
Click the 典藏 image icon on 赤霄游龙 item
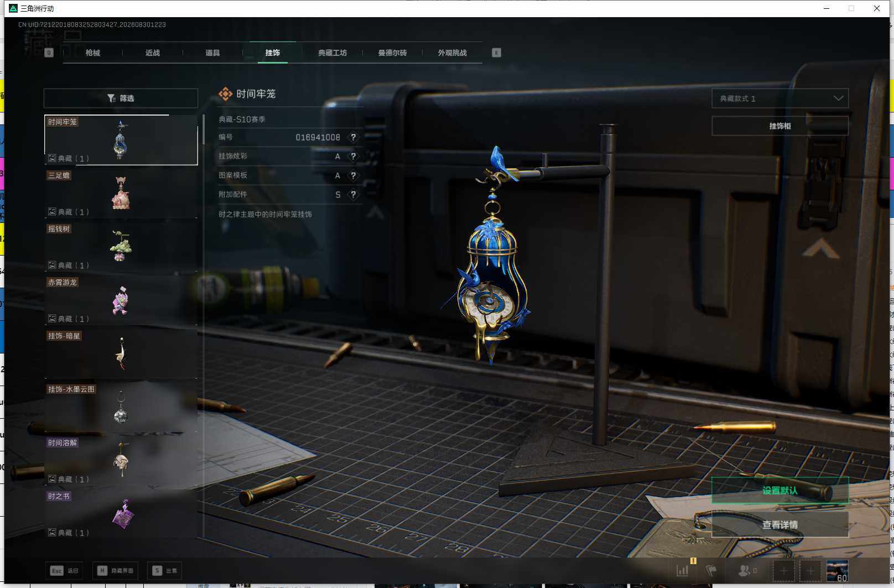tap(52, 319)
